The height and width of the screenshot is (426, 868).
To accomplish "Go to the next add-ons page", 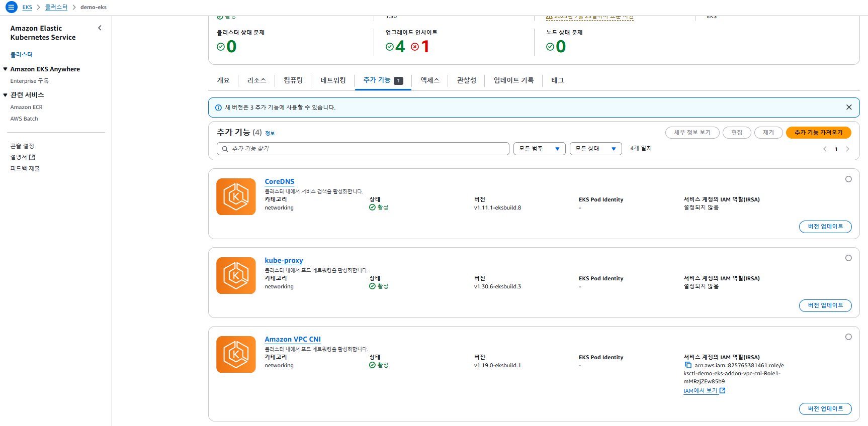I will [x=847, y=149].
